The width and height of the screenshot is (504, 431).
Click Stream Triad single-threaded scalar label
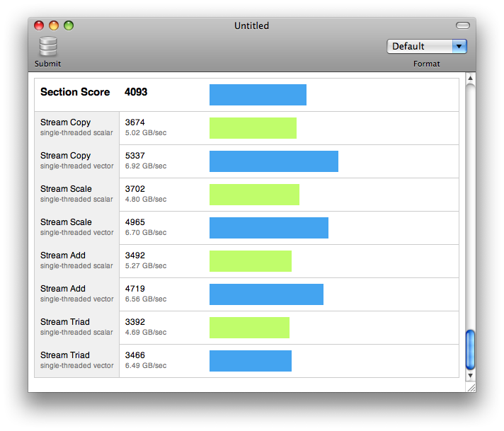(77, 327)
